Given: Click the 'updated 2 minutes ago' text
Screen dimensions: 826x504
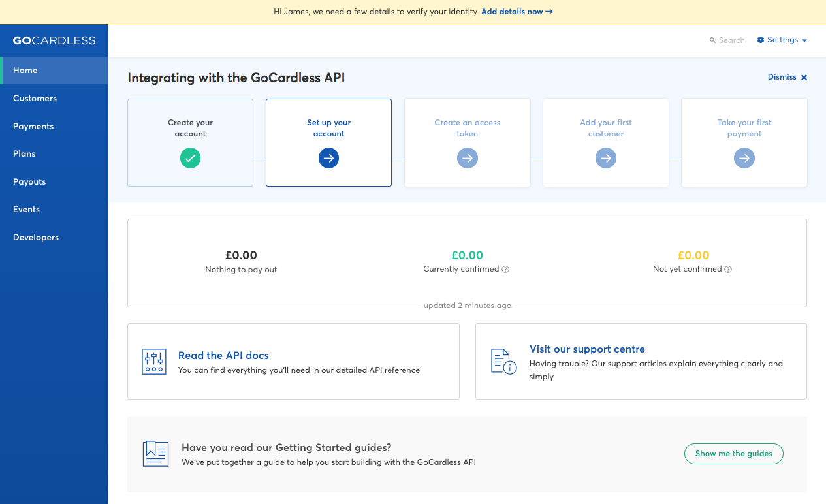Looking at the screenshot, I should [x=468, y=306].
